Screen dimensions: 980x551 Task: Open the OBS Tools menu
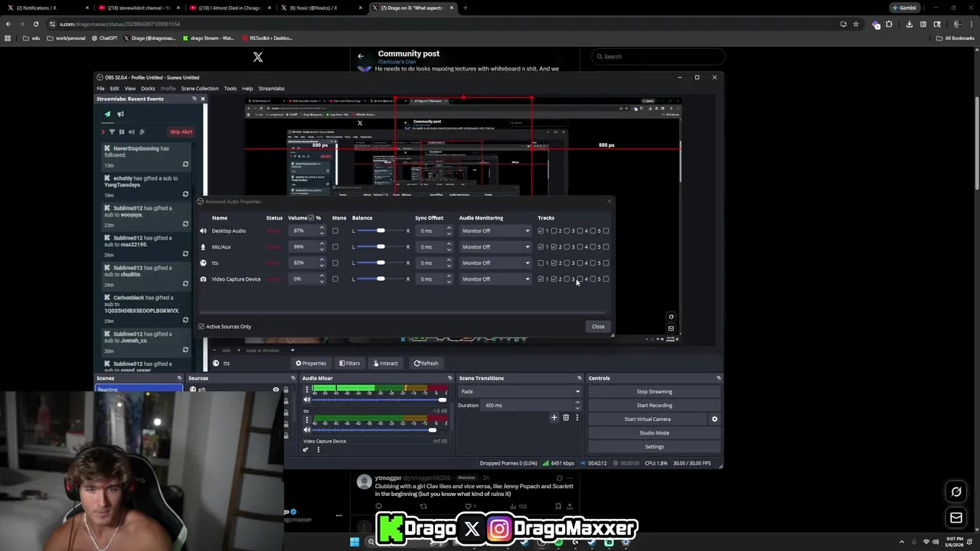tap(230, 88)
